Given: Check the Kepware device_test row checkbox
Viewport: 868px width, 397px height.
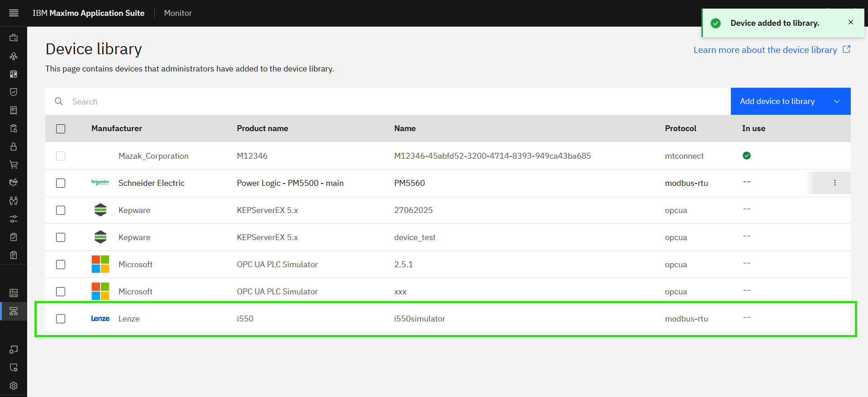Looking at the screenshot, I should coord(61,237).
